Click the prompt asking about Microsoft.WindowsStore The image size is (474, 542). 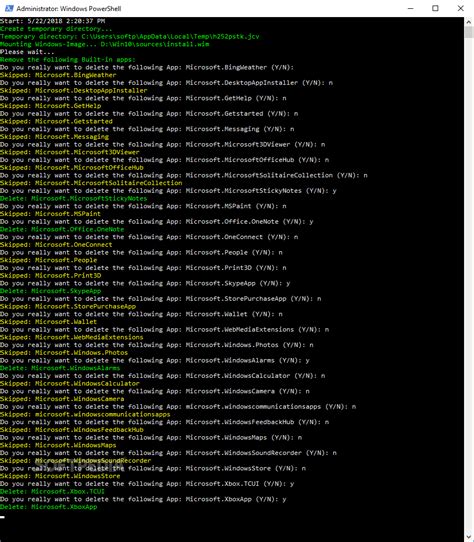coord(153,468)
